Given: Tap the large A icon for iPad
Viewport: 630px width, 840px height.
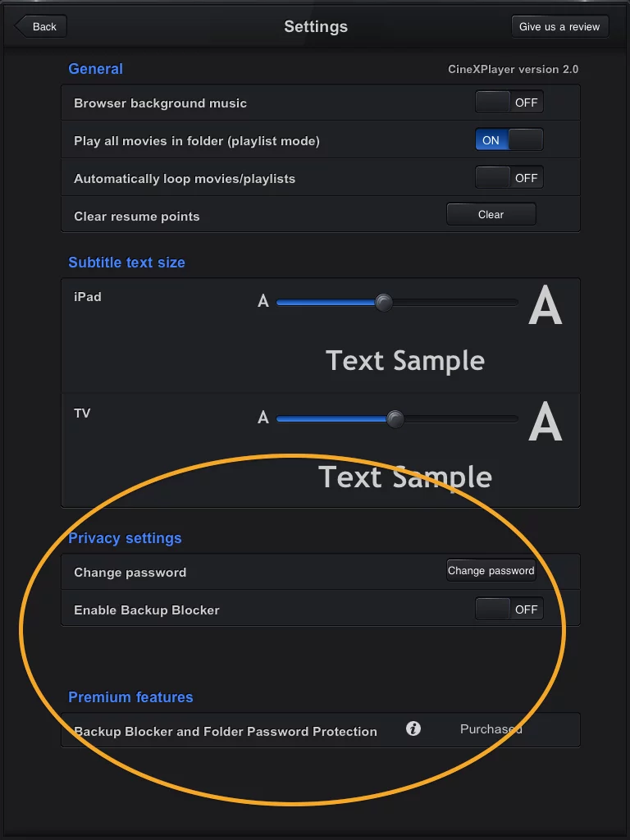Looking at the screenshot, I should tap(546, 306).
